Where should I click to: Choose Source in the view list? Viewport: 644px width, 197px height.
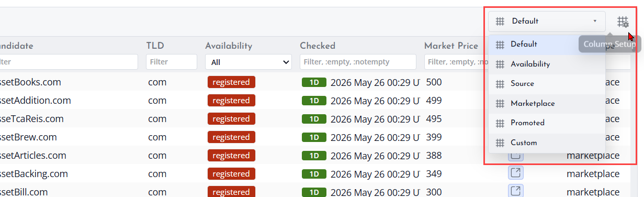tap(547, 84)
